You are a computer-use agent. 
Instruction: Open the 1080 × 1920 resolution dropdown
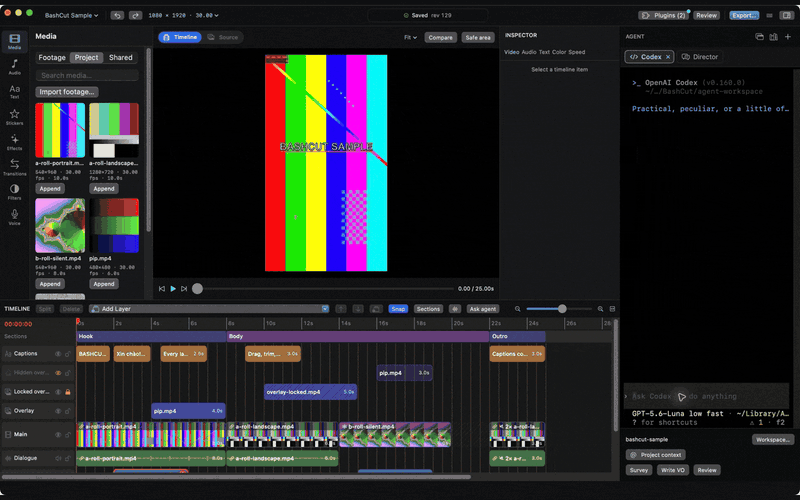point(183,15)
